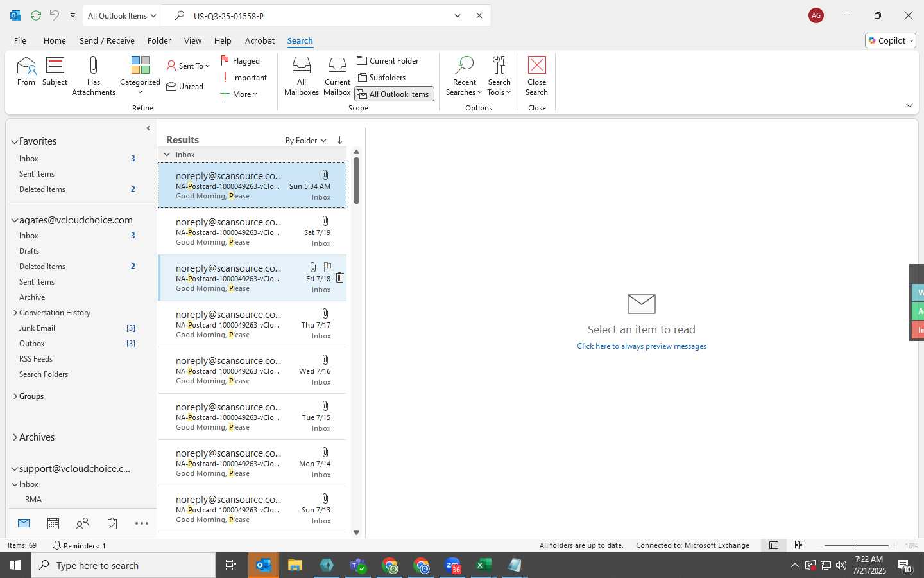Image resolution: width=924 pixels, height=578 pixels.
Task: Open more navigation options ellipsis
Action: coord(142,523)
